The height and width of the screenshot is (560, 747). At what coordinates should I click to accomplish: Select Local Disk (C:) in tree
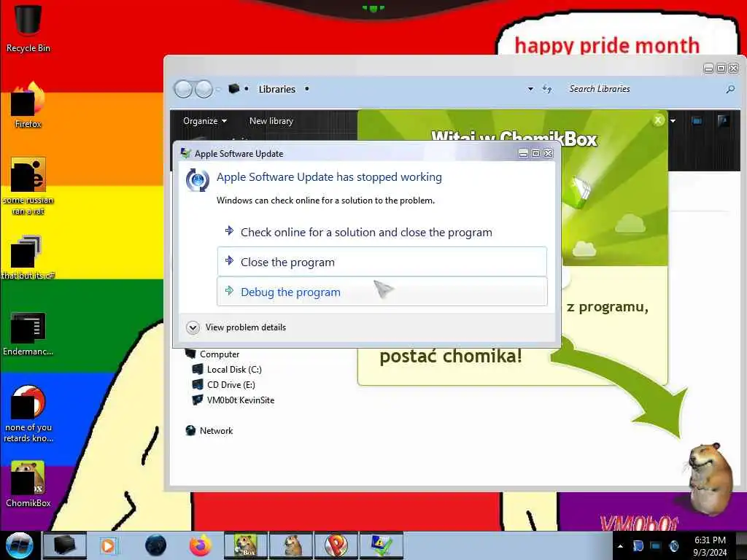pyautogui.click(x=227, y=370)
